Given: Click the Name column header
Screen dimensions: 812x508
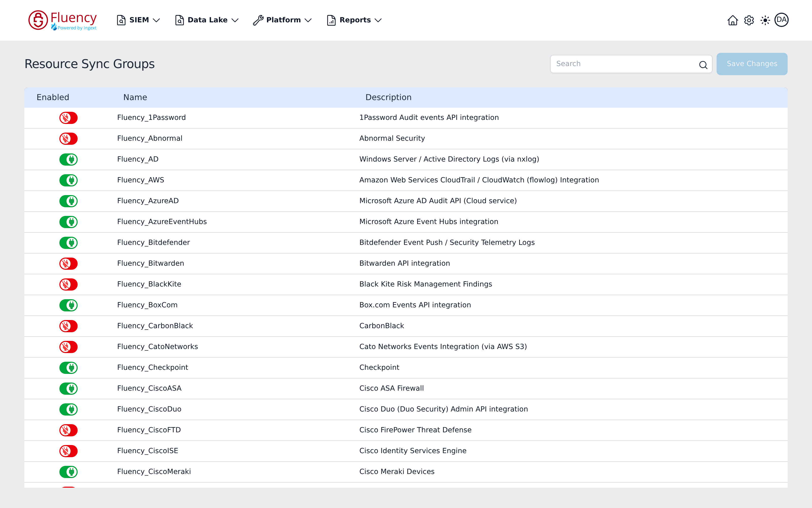Looking at the screenshot, I should [135, 98].
